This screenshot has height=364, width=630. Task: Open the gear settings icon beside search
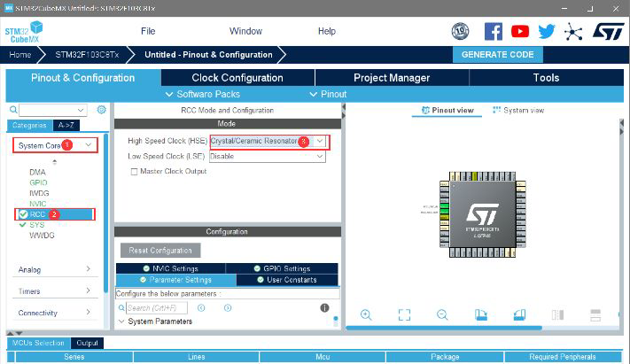click(x=102, y=110)
